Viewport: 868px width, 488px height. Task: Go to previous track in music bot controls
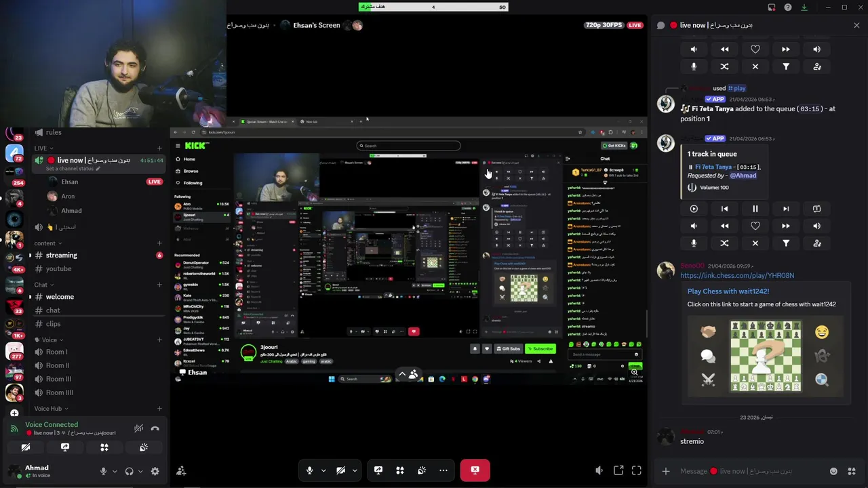point(724,209)
